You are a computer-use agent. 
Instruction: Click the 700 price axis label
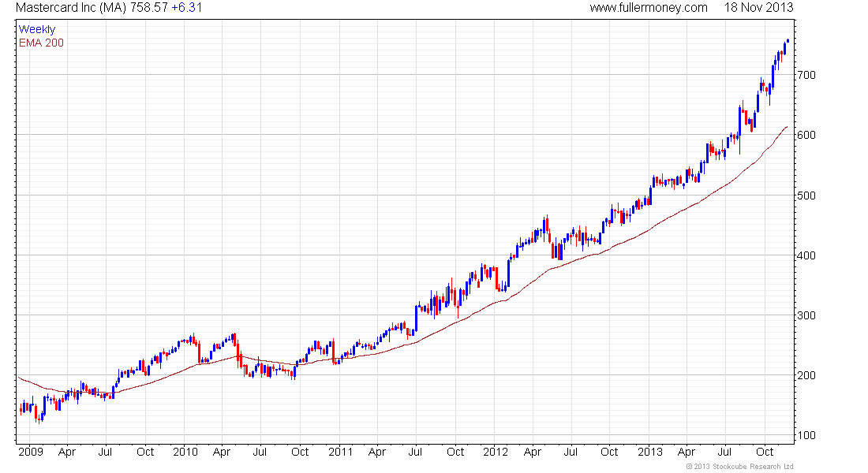806,75
